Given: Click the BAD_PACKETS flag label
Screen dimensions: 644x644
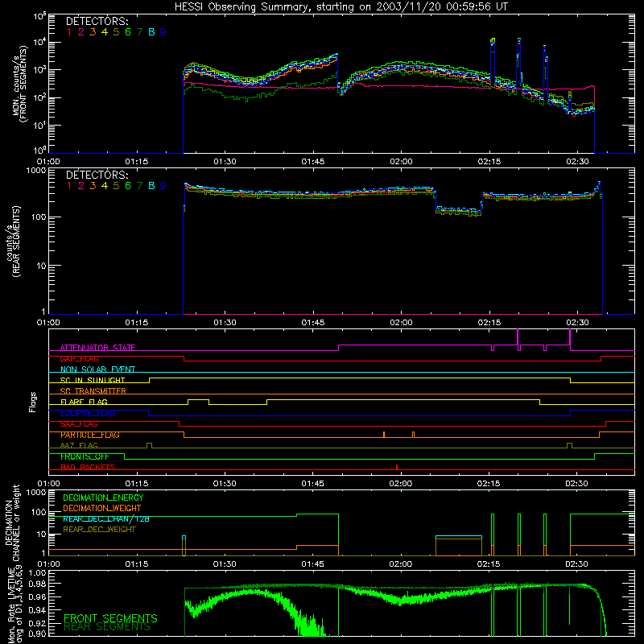Looking at the screenshot, I should (x=88, y=468).
